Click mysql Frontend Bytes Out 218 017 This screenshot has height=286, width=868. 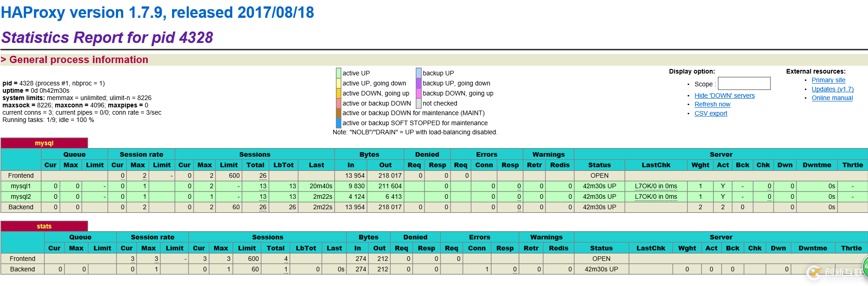(390, 175)
